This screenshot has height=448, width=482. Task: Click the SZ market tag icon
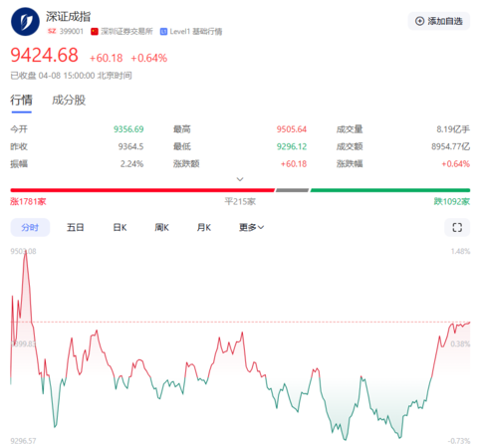click(52, 31)
